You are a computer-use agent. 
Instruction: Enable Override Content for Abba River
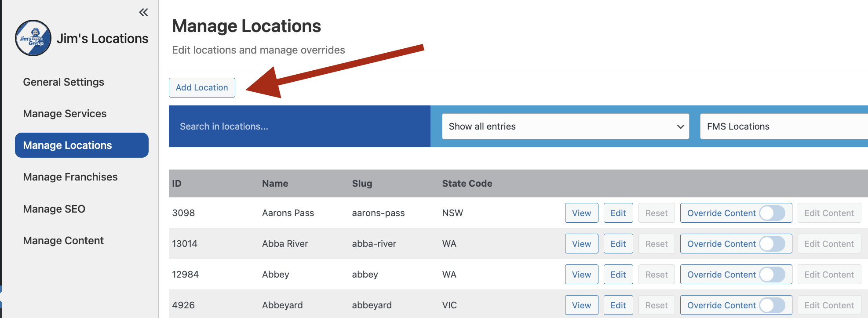(x=772, y=244)
